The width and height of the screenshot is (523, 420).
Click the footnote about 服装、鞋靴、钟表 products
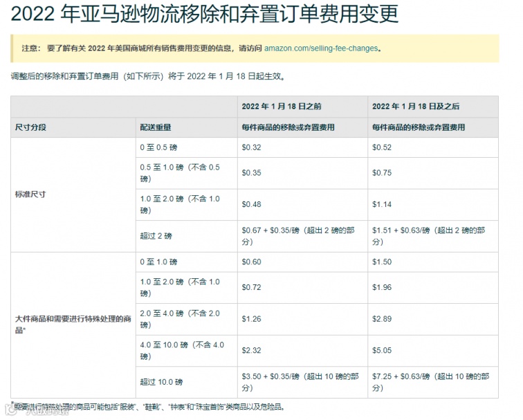(x=148, y=407)
